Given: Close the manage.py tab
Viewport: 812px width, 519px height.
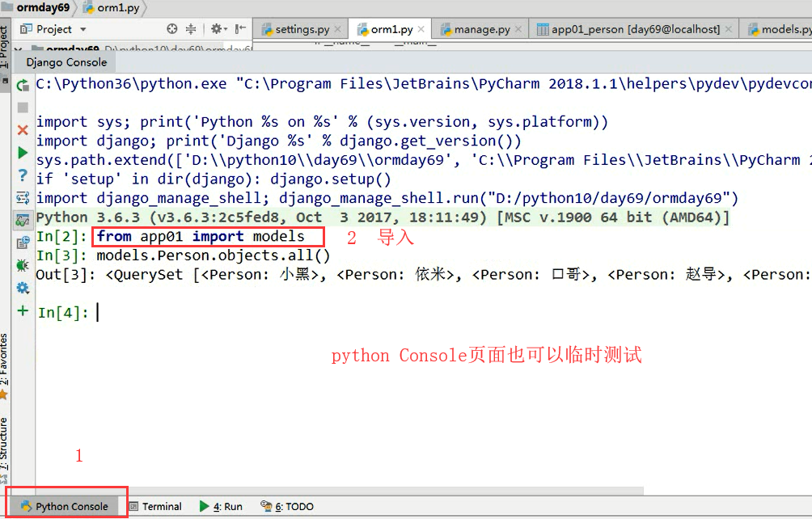Looking at the screenshot, I should pyautogui.click(x=518, y=29).
